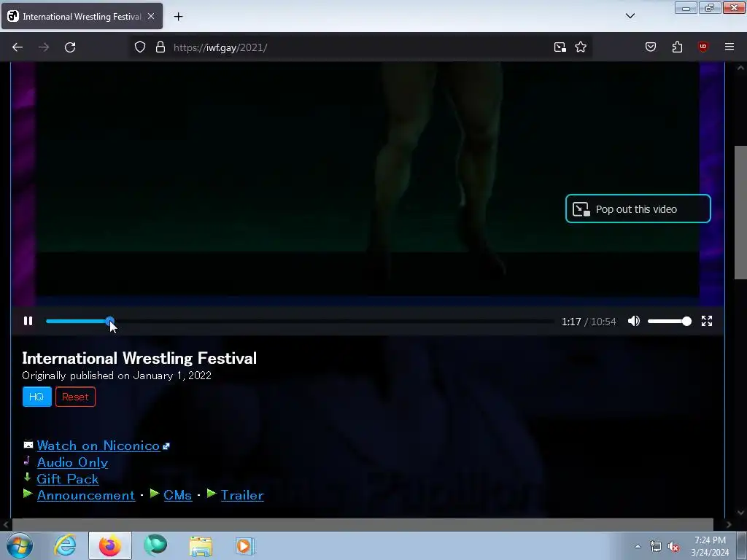The width and height of the screenshot is (747, 560).
Task: Click the vertical page scrollbar
Action: click(740, 212)
